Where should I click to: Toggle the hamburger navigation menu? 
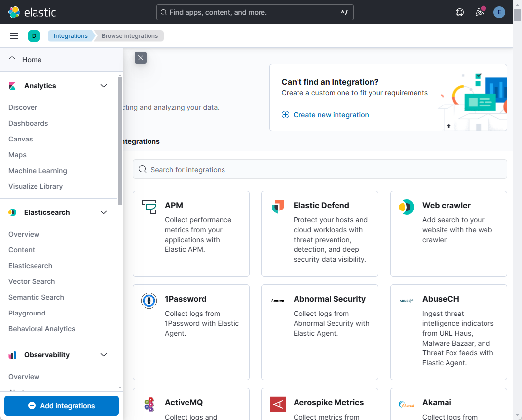point(14,36)
